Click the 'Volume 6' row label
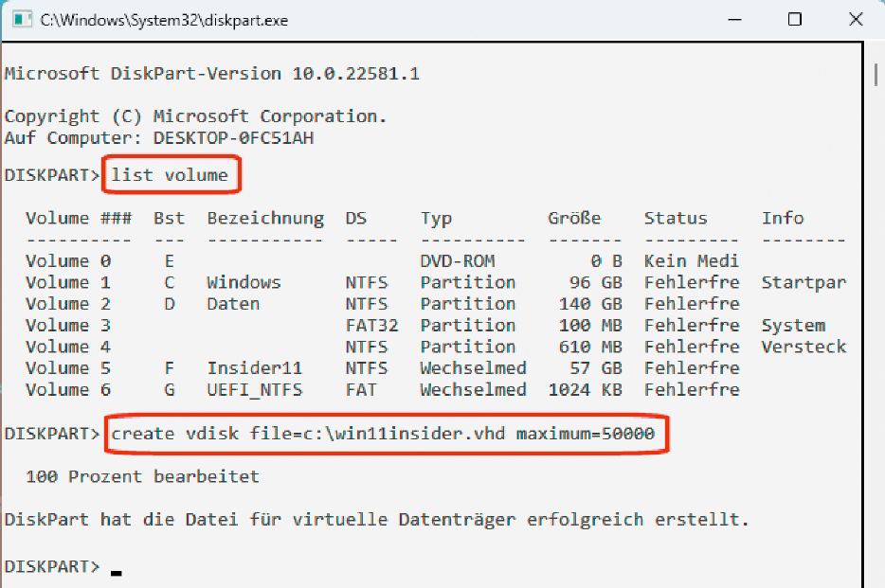Image resolution: width=885 pixels, height=588 pixels. (x=68, y=389)
